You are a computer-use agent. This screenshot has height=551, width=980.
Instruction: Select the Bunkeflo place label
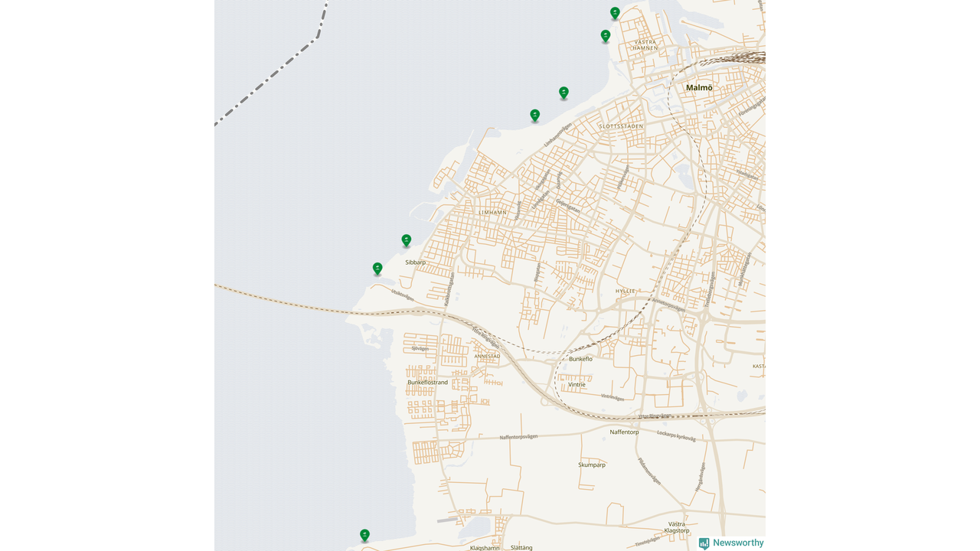tap(581, 359)
